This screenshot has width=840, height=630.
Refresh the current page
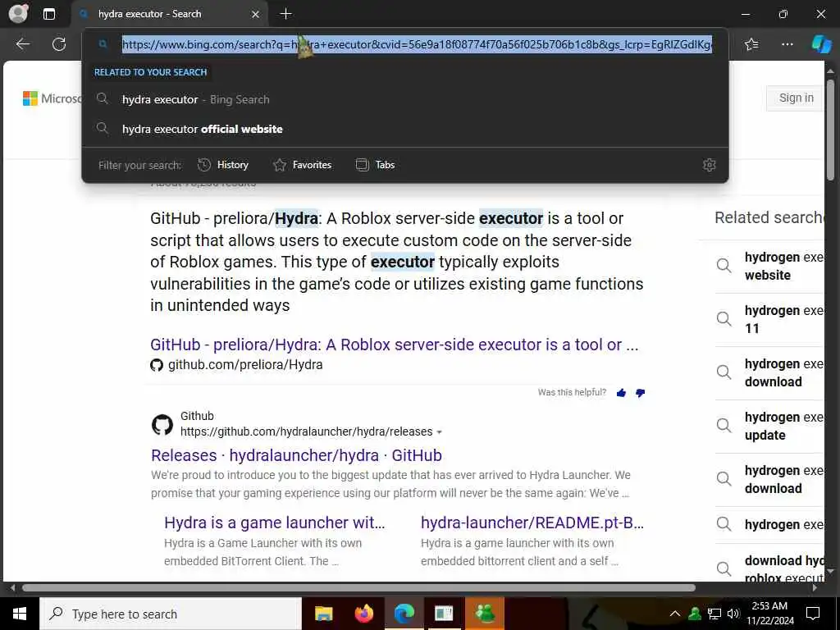click(x=59, y=44)
